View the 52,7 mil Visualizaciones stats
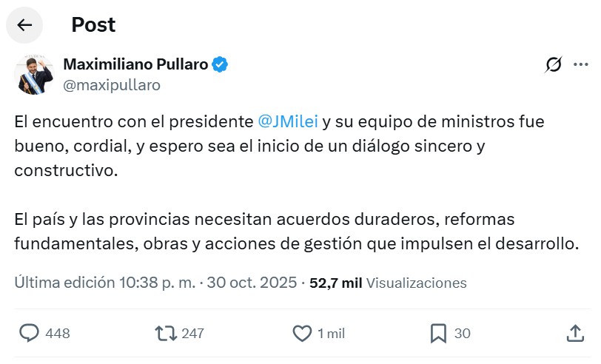Image resolution: width=601 pixels, height=364 pixels. pyautogui.click(x=388, y=283)
